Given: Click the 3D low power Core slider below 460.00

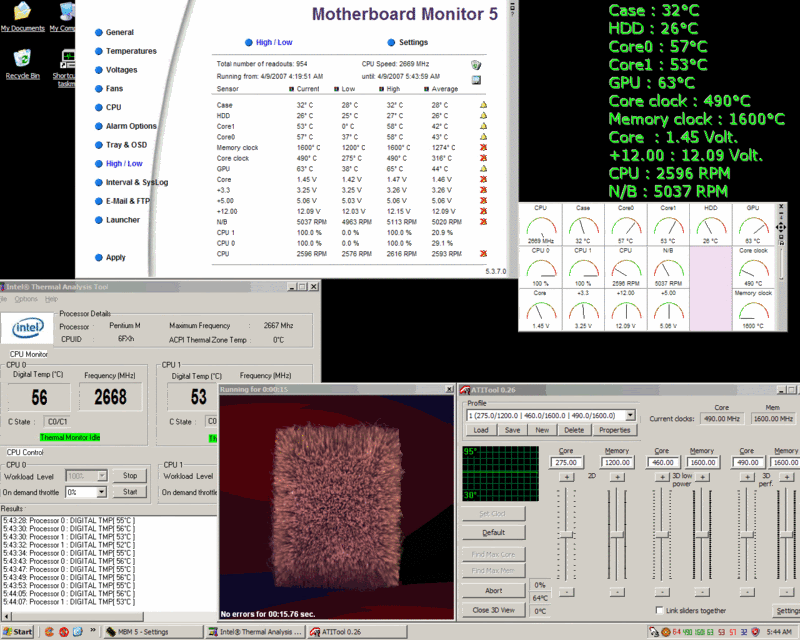Looking at the screenshot, I should point(662,534).
